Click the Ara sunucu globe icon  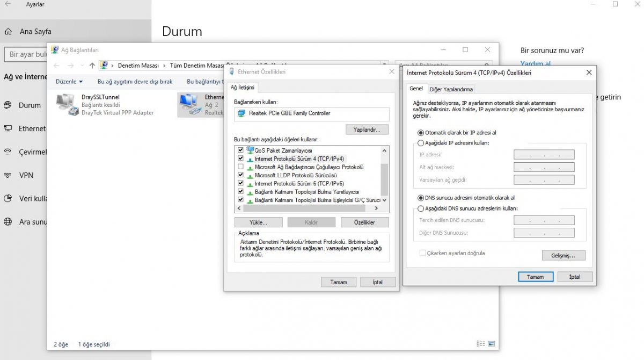tap(8, 221)
